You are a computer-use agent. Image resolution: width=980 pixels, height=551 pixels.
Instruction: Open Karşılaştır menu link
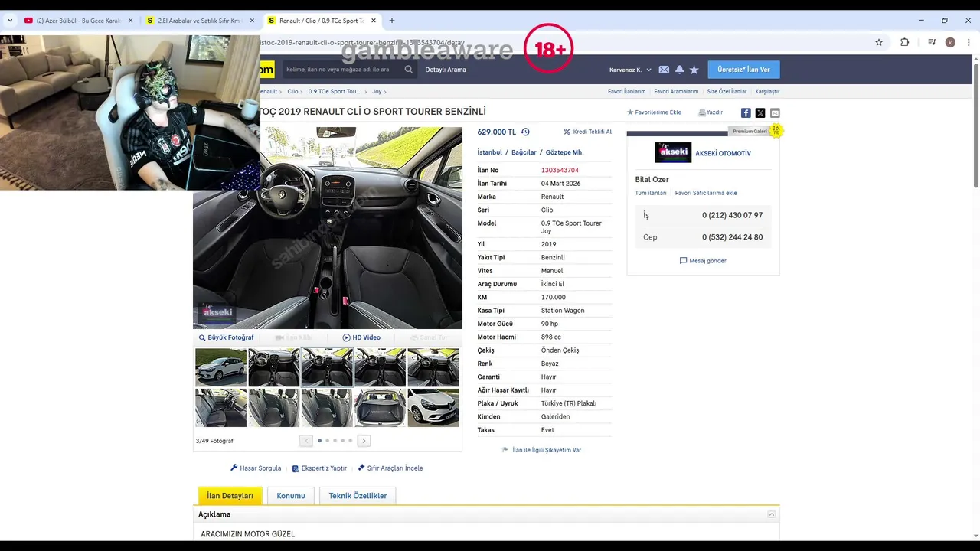coord(767,91)
